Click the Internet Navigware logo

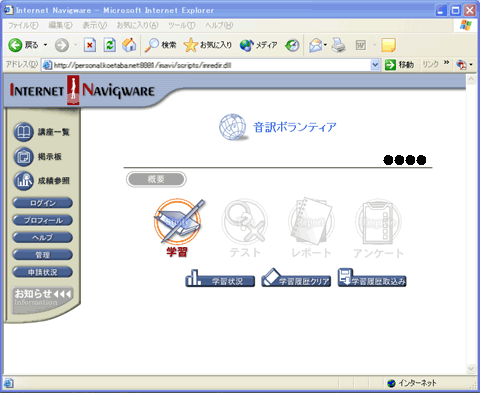coord(82,90)
